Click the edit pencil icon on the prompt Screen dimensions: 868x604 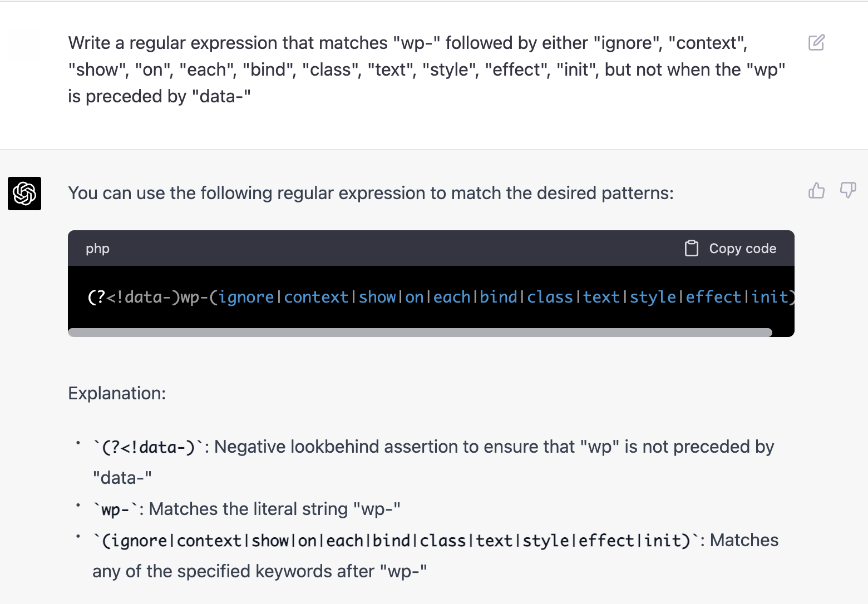(x=816, y=42)
